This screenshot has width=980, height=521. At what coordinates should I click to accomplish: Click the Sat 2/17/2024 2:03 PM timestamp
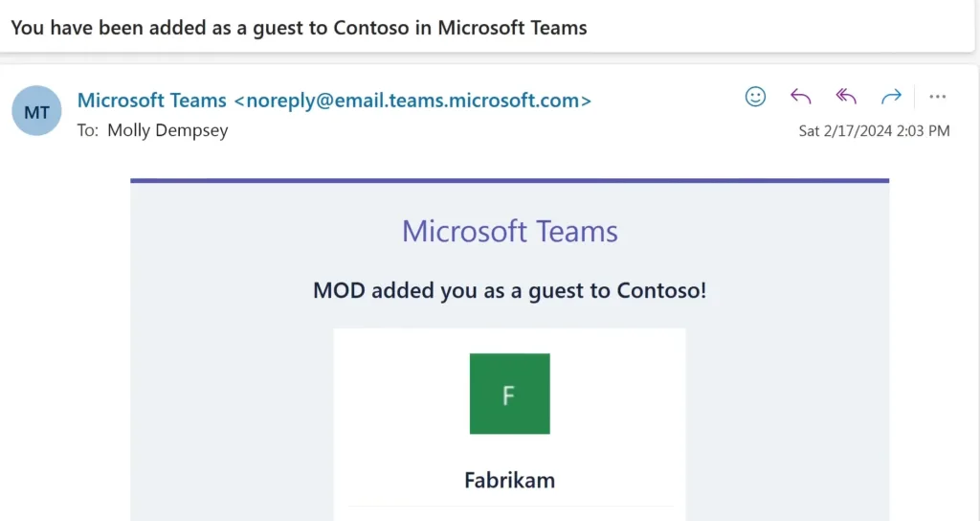pyautogui.click(x=874, y=131)
